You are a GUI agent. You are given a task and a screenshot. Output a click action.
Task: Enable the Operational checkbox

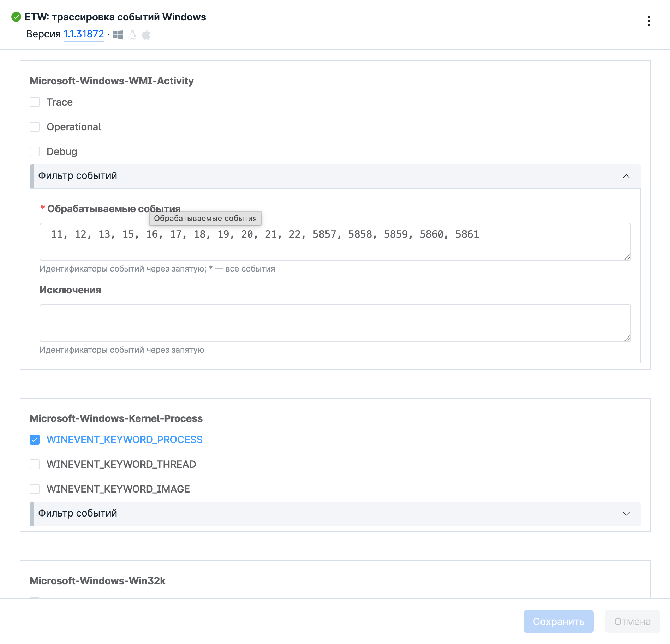pos(35,127)
